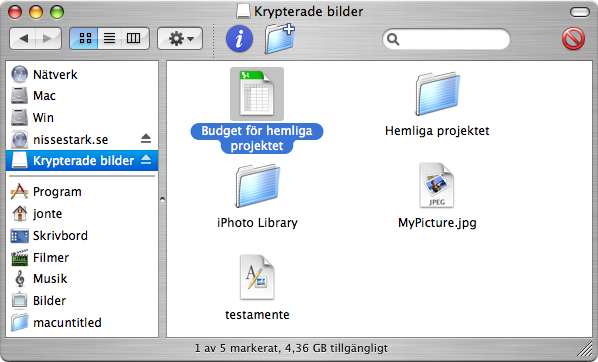The width and height of the screenshot is (598, 362).
Task: Click the 'testamente' file name label
Action: tap(257, 315)
